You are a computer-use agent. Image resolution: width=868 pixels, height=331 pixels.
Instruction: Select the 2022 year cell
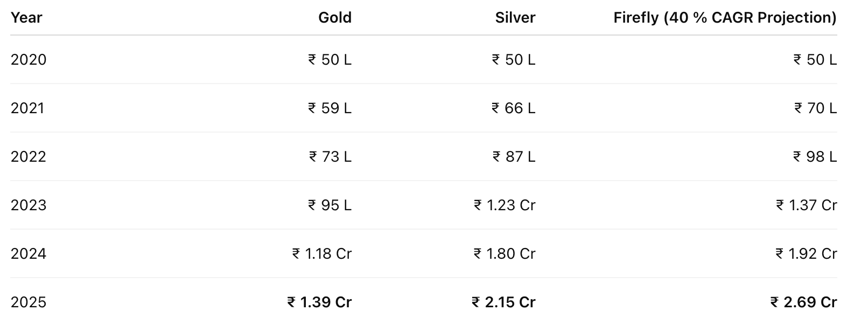point(29,156)
